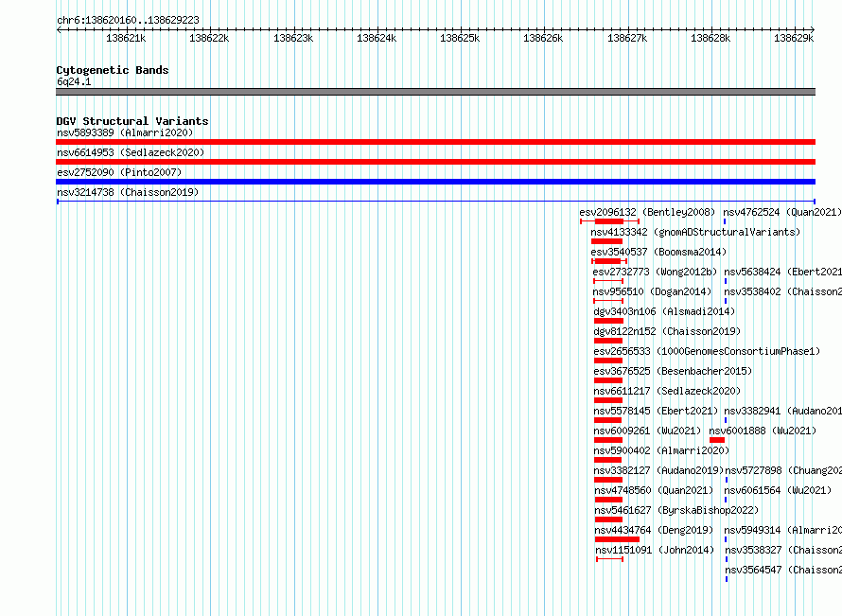
Task: Click the long red bar under nsv4434764
Action: tap(617, 539)
